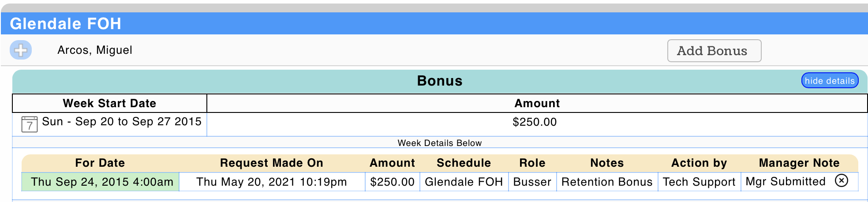Sort by Week Start Date column header

109,104
